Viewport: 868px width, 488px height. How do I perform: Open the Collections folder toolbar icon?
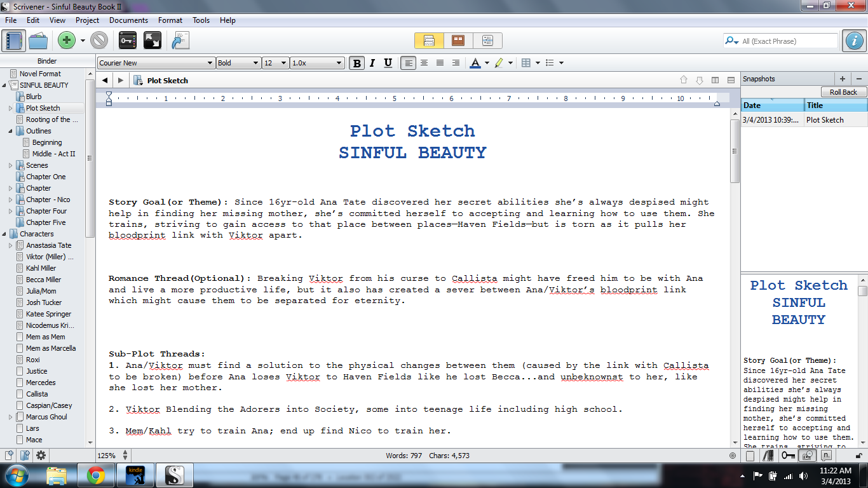click(x=38, y=41)
